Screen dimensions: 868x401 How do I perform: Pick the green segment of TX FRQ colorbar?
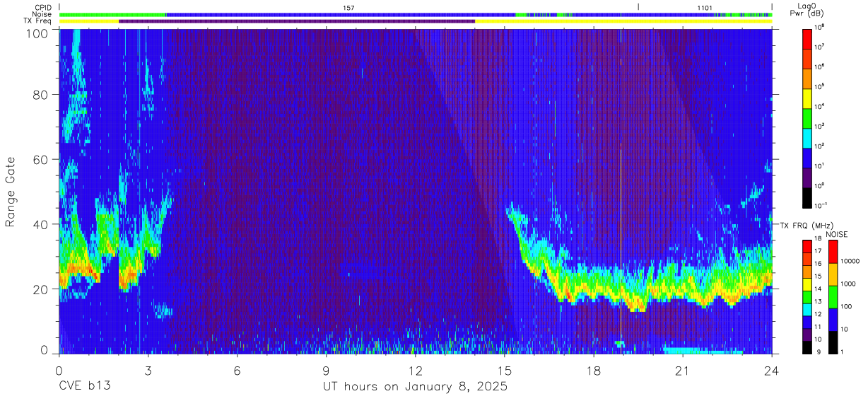tap(807, 296)
